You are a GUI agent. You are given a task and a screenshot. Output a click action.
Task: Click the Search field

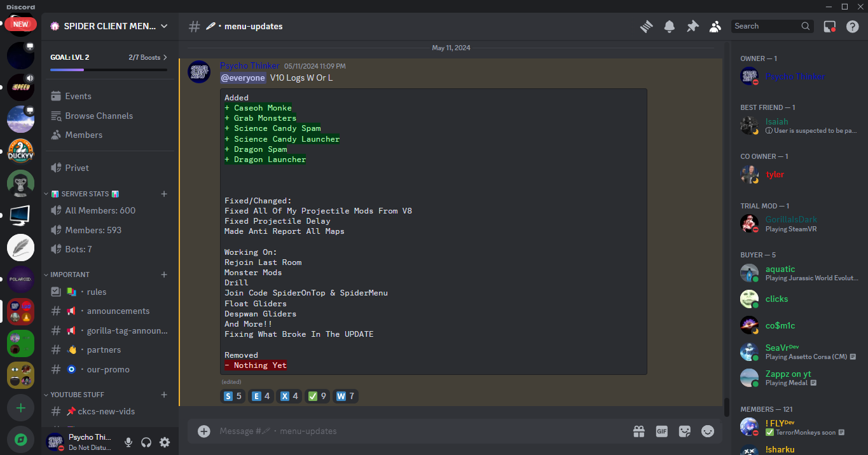(x=773, y=26)
